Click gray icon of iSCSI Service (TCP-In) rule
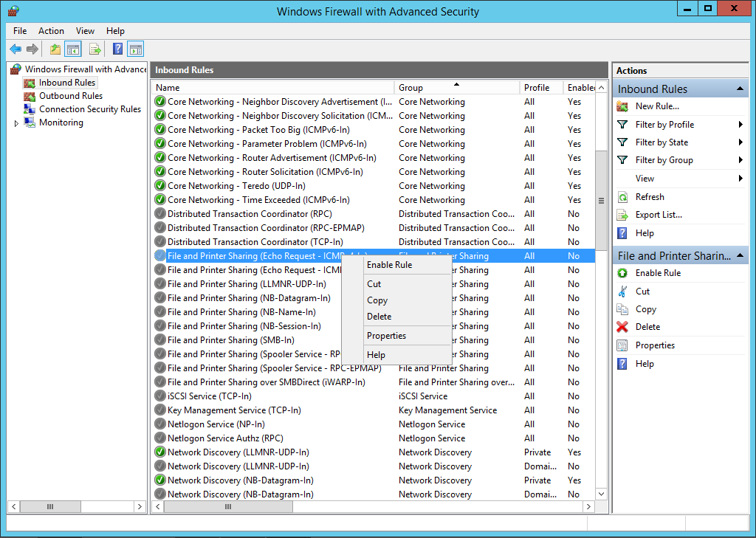This screenshot has width=756, height=538. tap(160, 396)
